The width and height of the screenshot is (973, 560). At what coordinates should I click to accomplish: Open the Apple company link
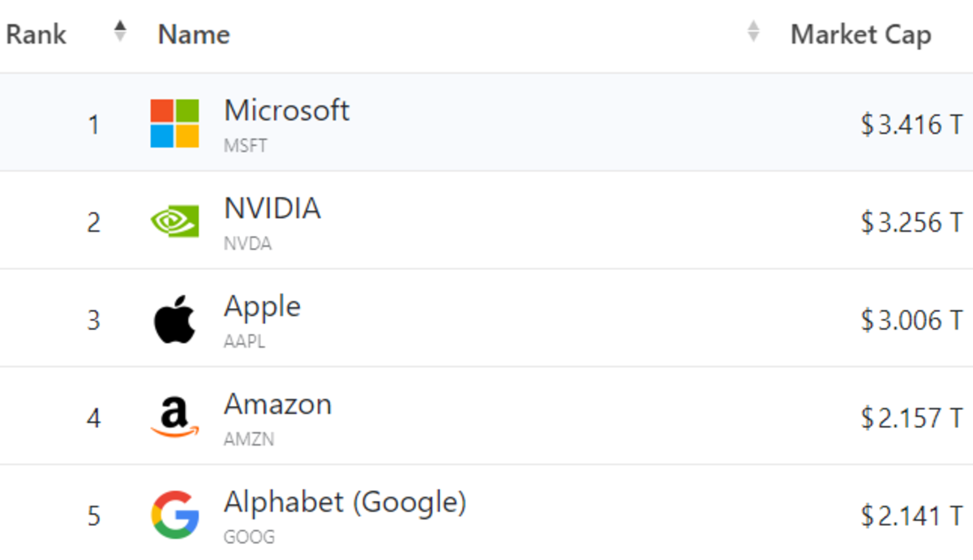click(x=262, y=306)
